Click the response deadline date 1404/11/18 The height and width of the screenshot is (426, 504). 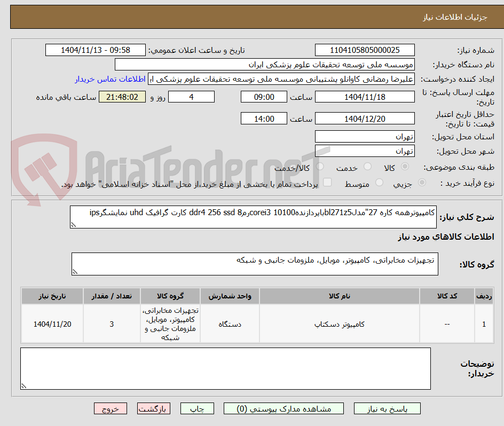coord(365,97)
